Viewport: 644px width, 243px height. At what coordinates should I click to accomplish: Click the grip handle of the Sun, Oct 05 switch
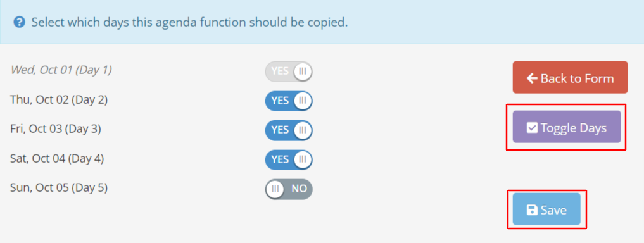point(275,189)
